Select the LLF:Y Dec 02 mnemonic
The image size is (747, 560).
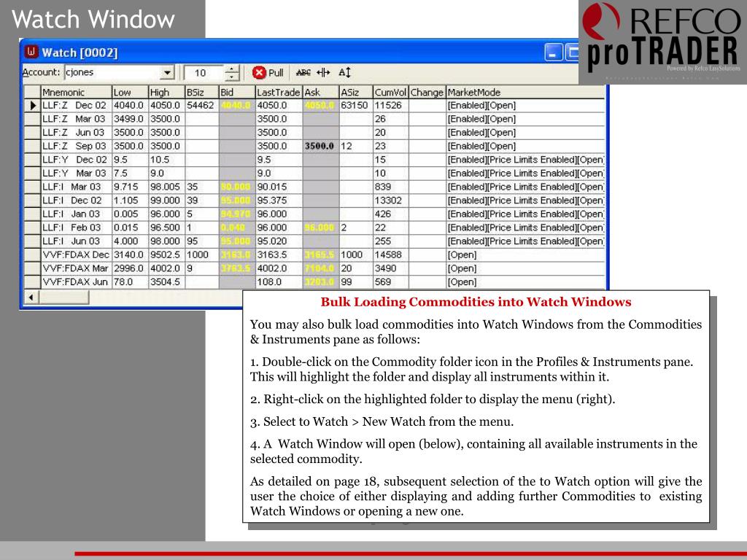tap(75, 160)
